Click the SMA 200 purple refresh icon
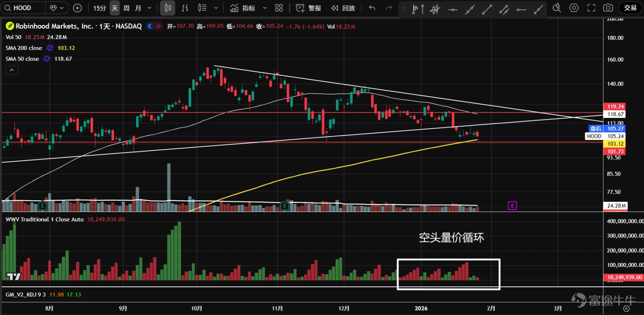Image resolution: width=644 pixels, height=315 pixels. (x=50, y=48)
